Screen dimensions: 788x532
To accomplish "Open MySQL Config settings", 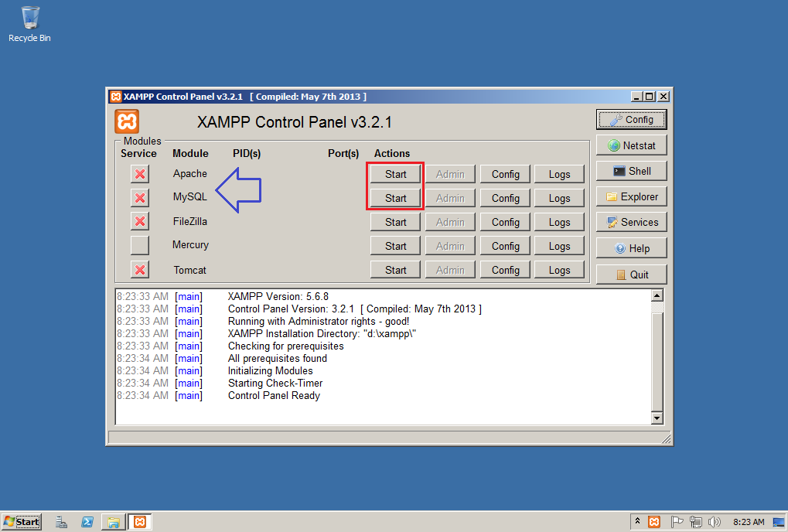I will tap(504, 198).
